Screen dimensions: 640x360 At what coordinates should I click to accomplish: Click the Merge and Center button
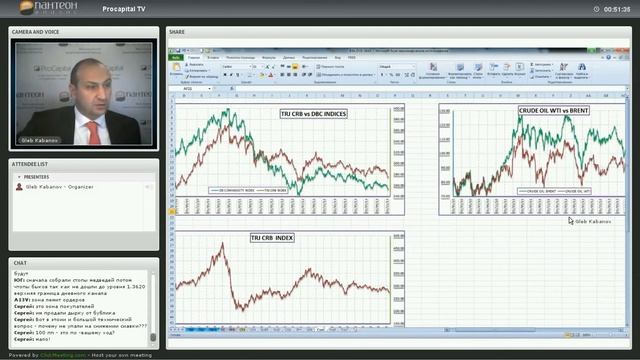(346, 75)
